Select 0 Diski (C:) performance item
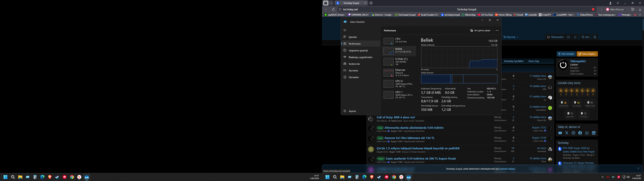This screenshot has height=181, width=644. [x=399, y=62]
